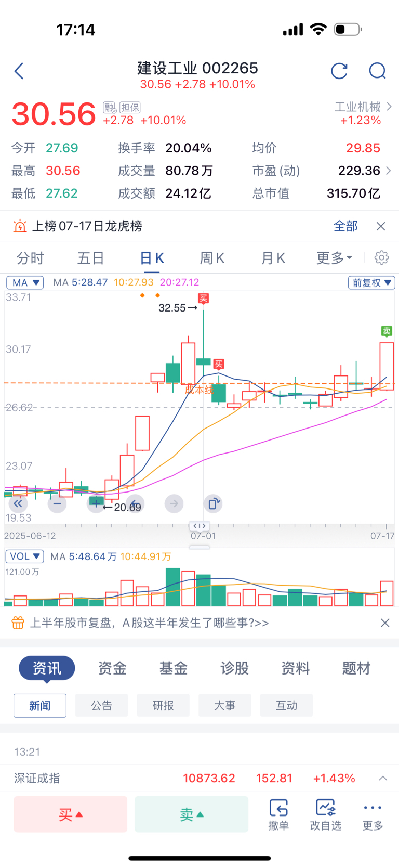Tap the 改自选 watchlist icon

[326, 814]
